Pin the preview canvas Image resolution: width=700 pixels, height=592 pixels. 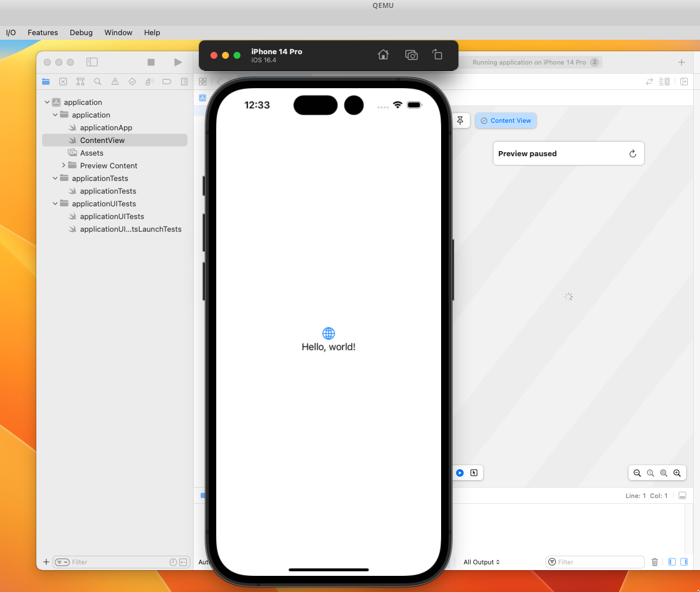[x=460, y=120]
